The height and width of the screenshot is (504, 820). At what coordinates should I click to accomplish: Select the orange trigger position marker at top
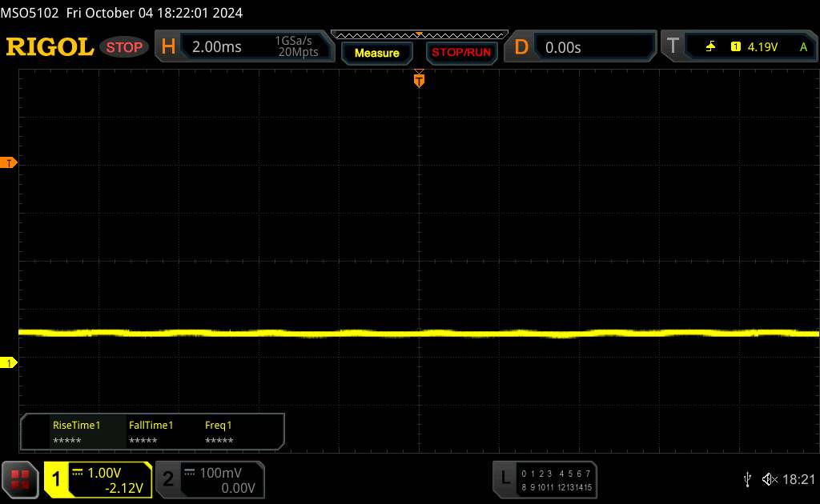[x=419, y=79]
